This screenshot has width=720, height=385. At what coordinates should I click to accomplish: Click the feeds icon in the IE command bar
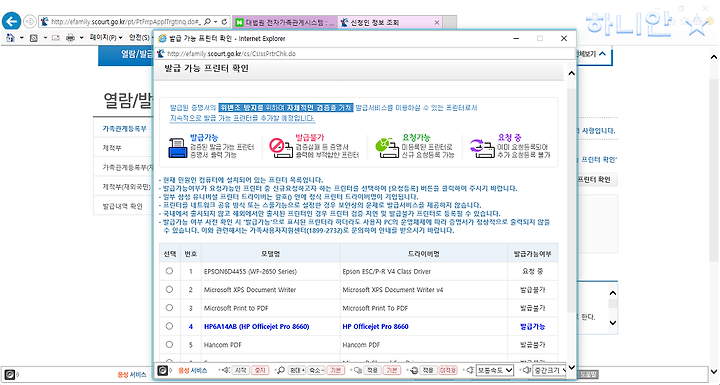(34, 38)
